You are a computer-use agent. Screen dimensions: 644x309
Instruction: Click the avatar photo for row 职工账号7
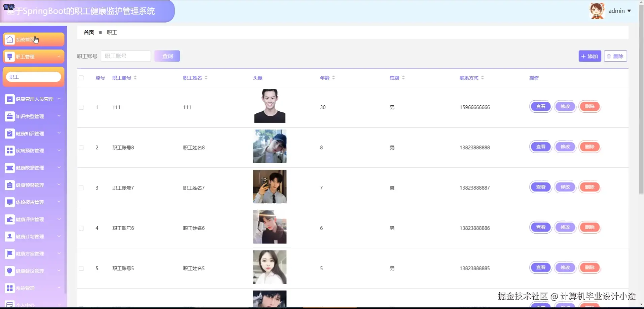pos(270,186)
